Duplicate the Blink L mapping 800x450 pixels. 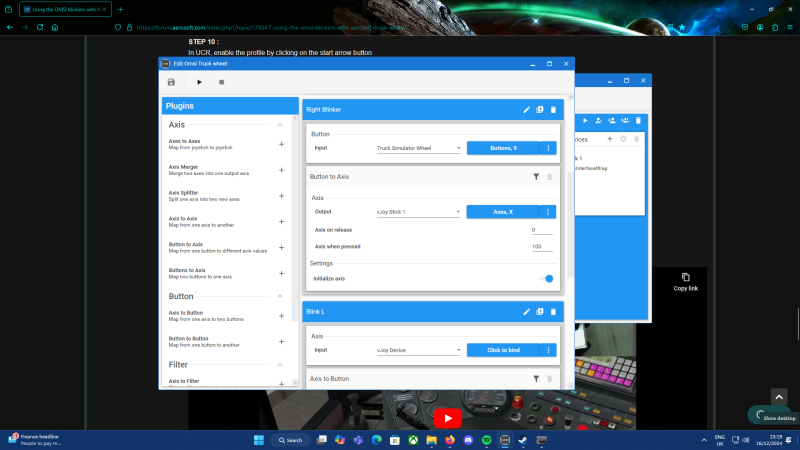[540, 312]
